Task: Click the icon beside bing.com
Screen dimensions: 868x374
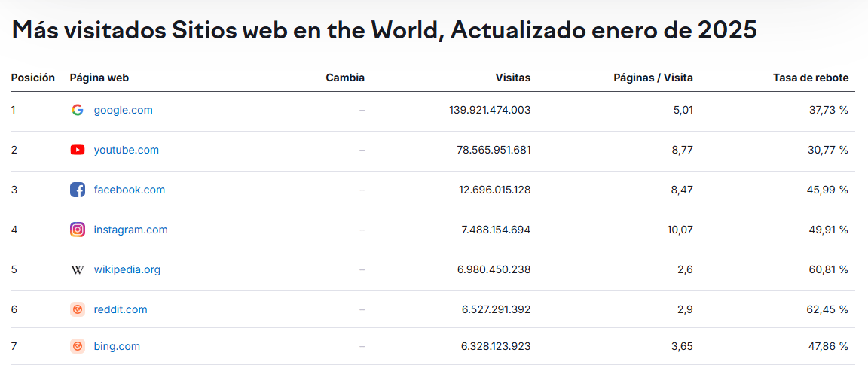Action: pyautogui.click(x=77, y=346)
